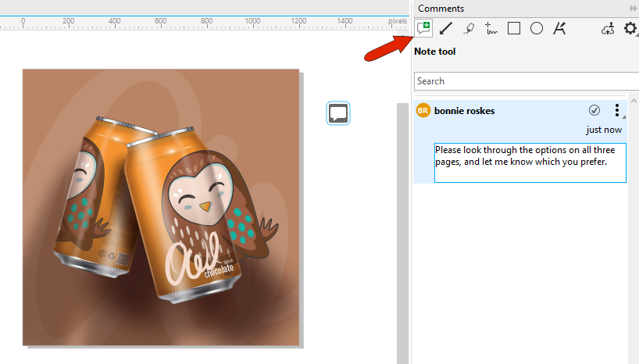Open Comments settings gear

point(630,29)
